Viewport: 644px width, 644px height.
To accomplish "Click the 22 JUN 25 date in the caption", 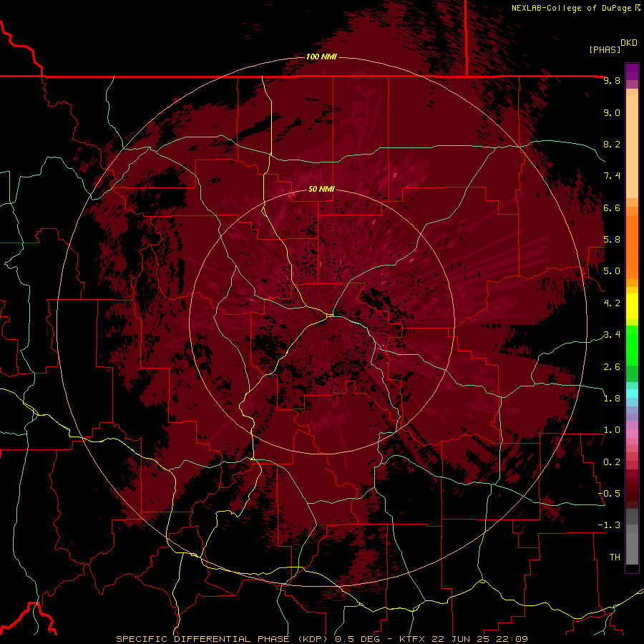I will pyautogui.click(x=461, y=639).
